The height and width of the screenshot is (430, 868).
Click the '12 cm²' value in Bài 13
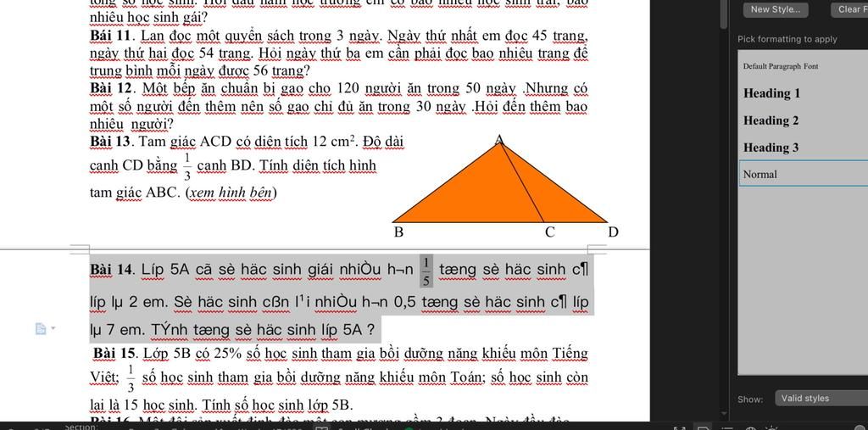click(334, 142)
